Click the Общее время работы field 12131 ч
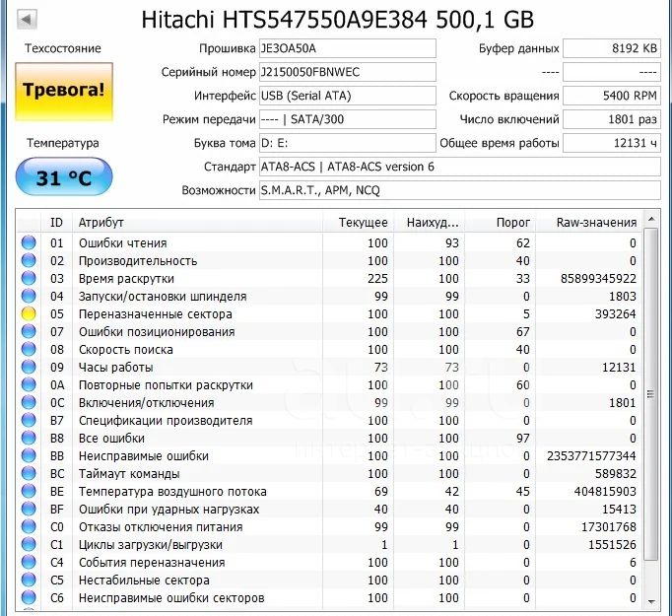 click(612, 143)
